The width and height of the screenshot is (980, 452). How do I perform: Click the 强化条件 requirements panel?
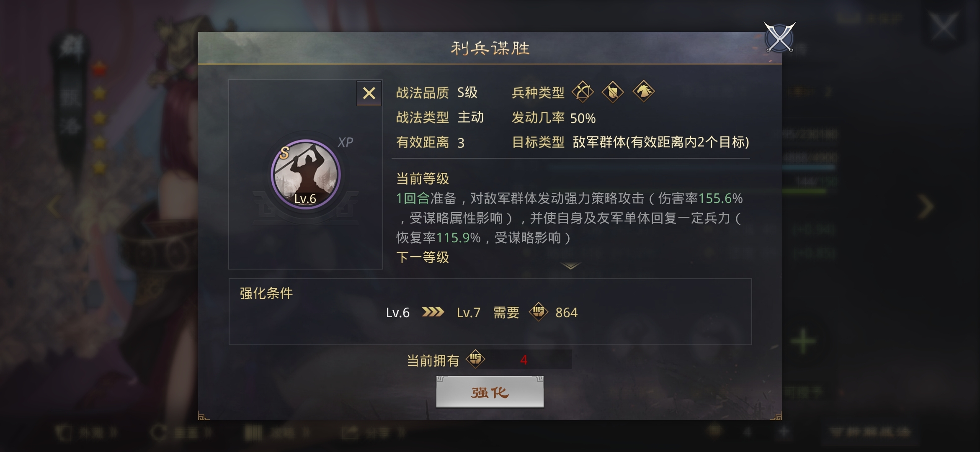pyautogui.click(x=490, y=312)
